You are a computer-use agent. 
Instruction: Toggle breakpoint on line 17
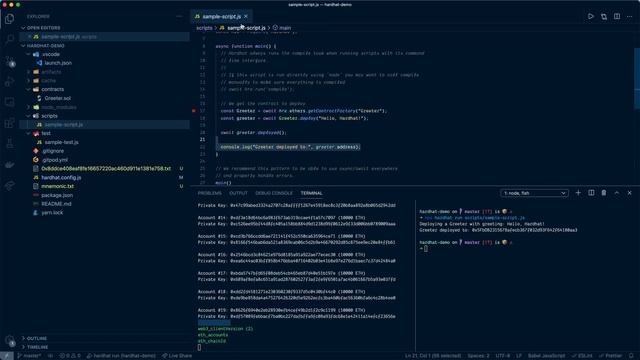tap(194, 111)
